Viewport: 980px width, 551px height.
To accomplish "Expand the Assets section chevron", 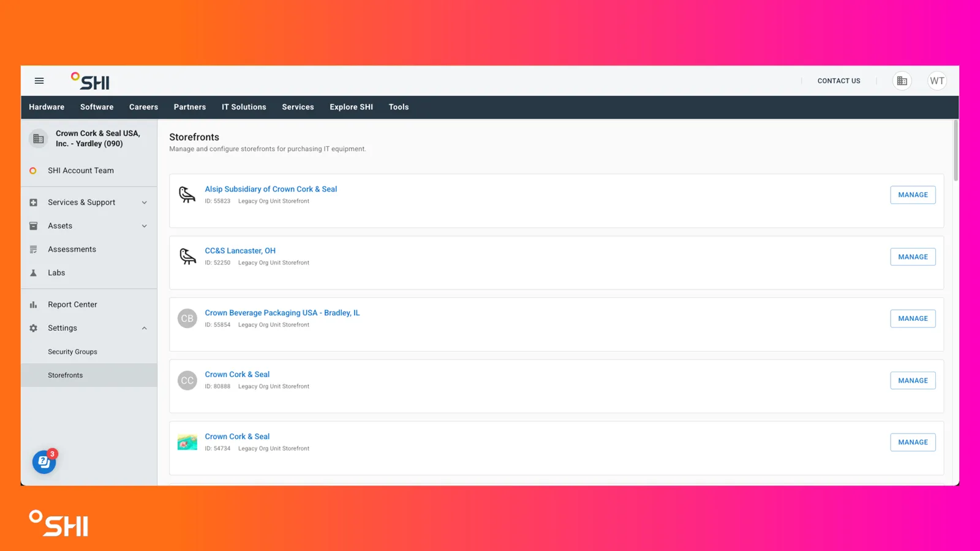I will [145, 226].
